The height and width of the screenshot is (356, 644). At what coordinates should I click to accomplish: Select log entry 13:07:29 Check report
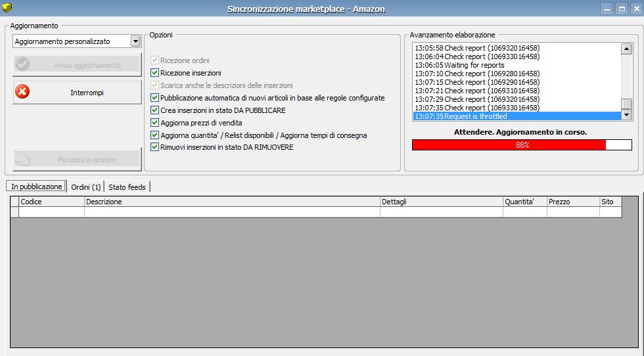click(517, 99)
